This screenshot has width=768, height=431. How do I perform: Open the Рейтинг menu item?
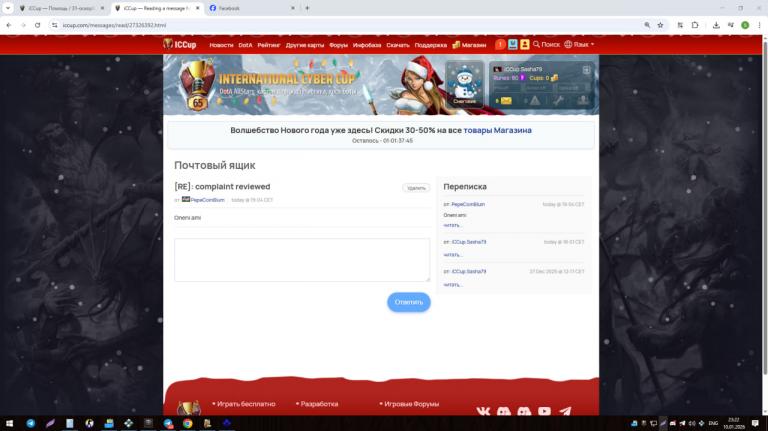(269, 45)
